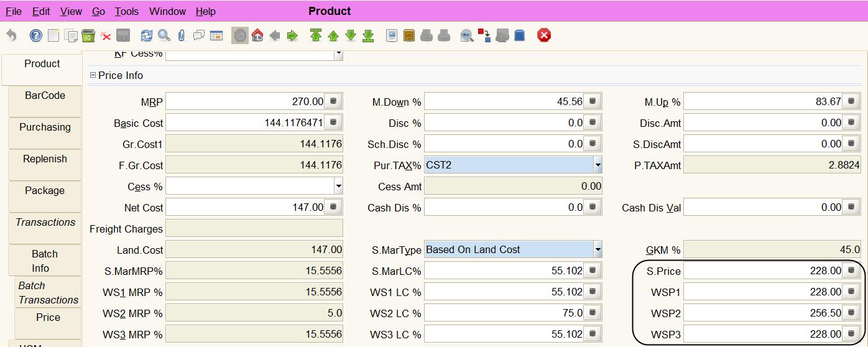This screenshot has width=868, height=347.
Task: Click the Attachment paperclip icon
Action: 181,35
